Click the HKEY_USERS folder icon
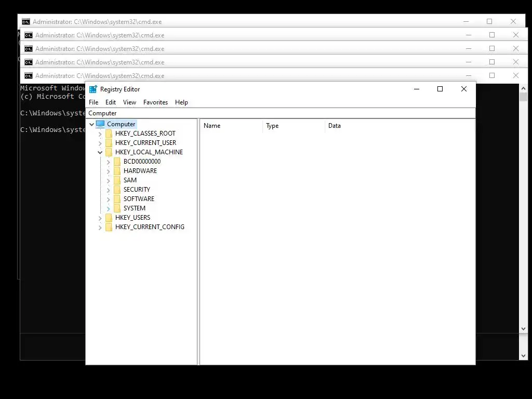 [109, 218]
